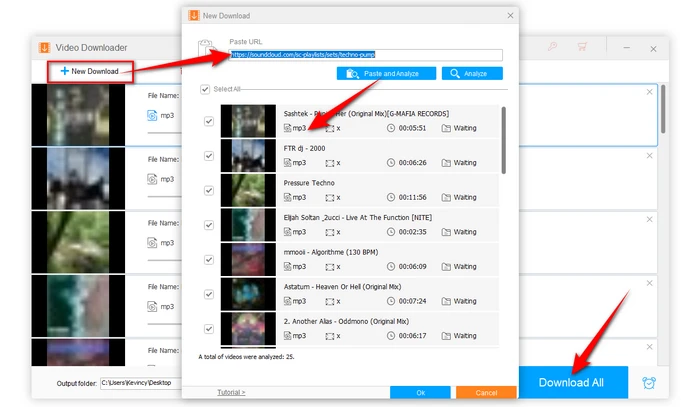The image size is (700, 407).
Task: Click the Paste URL input field
Action: [366, 54]
